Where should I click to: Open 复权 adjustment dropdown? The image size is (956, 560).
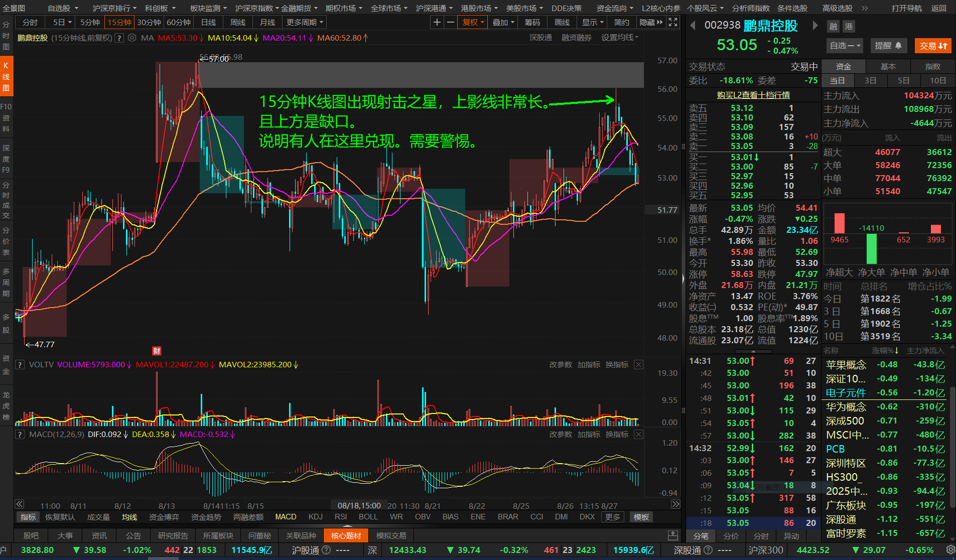(473, 22)
